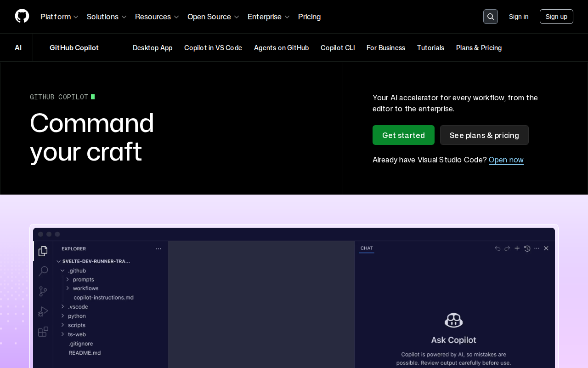Screen dimensions: 588x368
Task: Select the Search icon in editor sidebar
Action: pos(43,271)
